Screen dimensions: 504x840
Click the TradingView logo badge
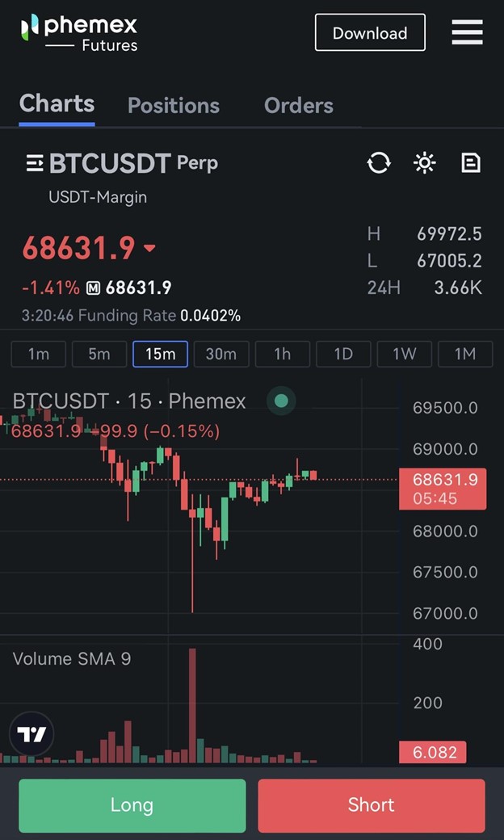(31, 733)
